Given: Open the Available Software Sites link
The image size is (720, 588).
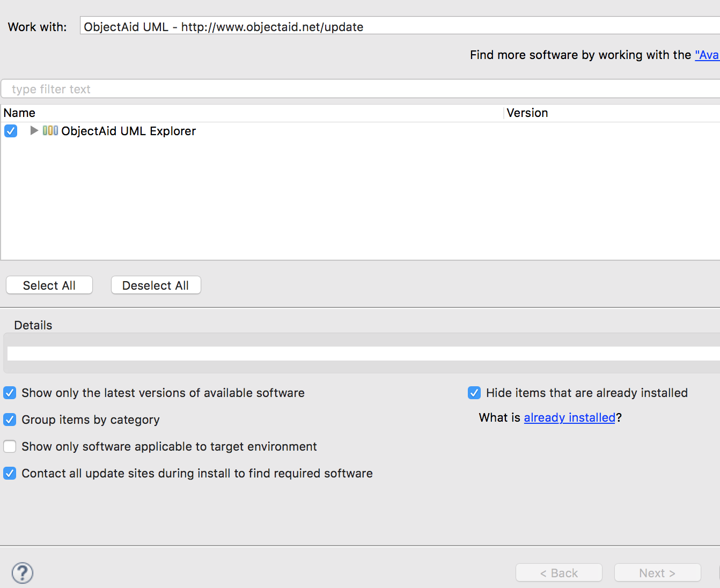Looking at the screenshot, I should [x=707, y=55].
